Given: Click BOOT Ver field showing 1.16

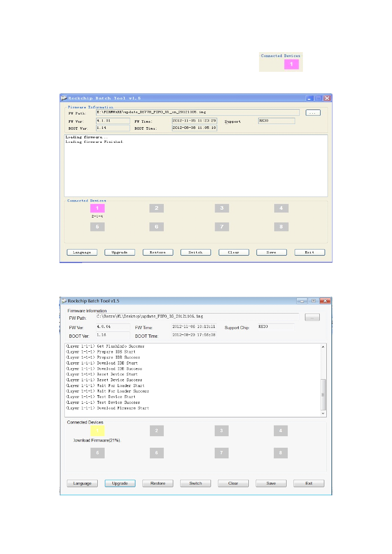Looking at the screenshot, I should [113, 335].
